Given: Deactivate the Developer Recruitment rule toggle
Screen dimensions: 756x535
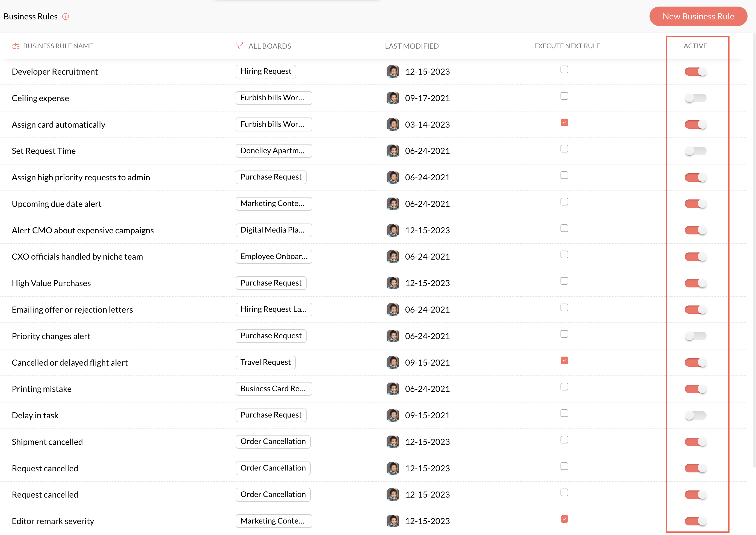Looking at the screenshot, I should pyautogui.click(x=695, y=72).
